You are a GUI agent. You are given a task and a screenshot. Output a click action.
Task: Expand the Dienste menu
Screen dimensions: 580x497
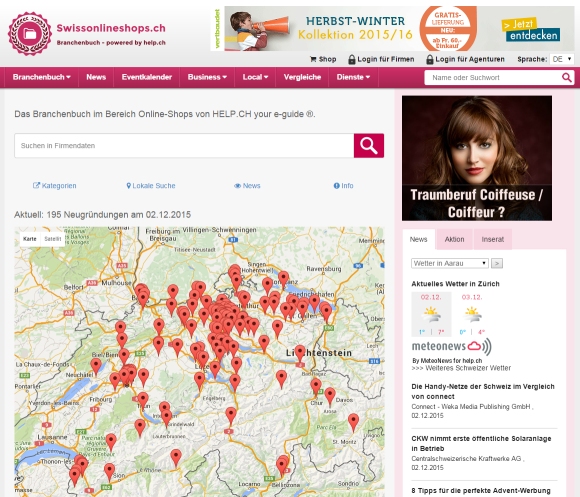coord(353,77)
